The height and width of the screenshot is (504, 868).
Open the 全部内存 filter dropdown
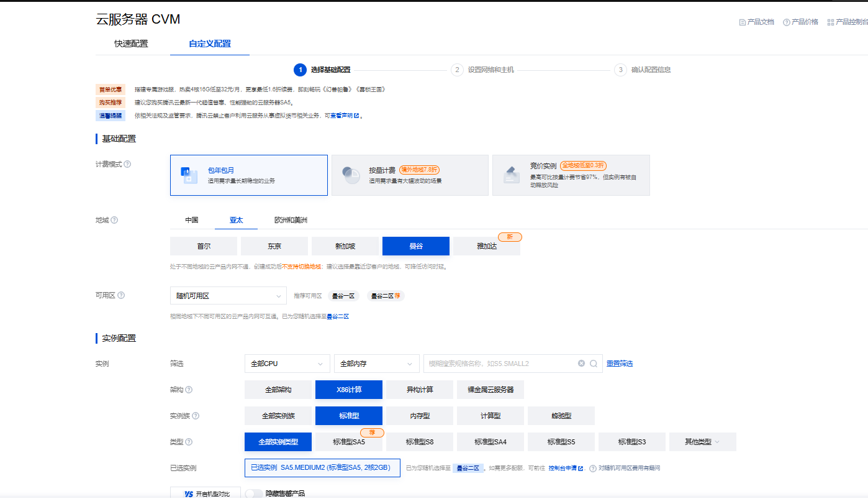pyautogui.click(x=377, y=364)
